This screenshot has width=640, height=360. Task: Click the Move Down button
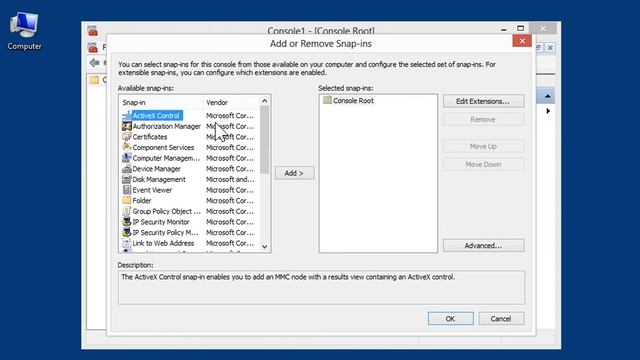point(483,164)
